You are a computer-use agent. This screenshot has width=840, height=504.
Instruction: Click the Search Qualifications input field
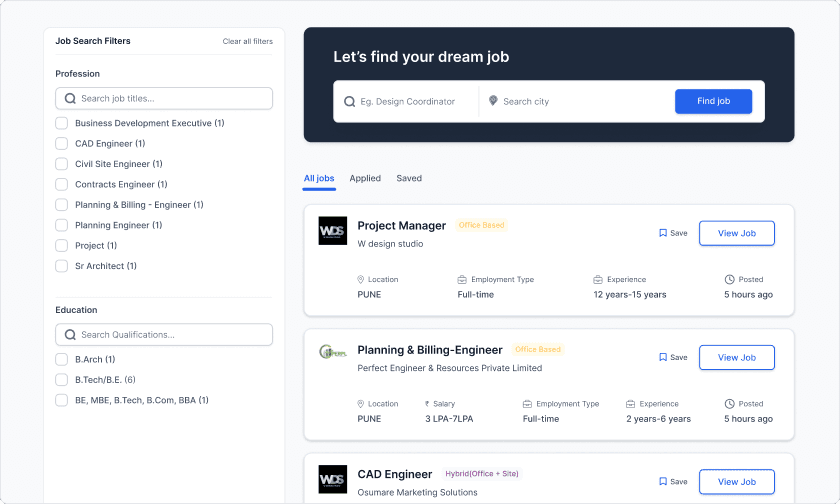(164, 335)
